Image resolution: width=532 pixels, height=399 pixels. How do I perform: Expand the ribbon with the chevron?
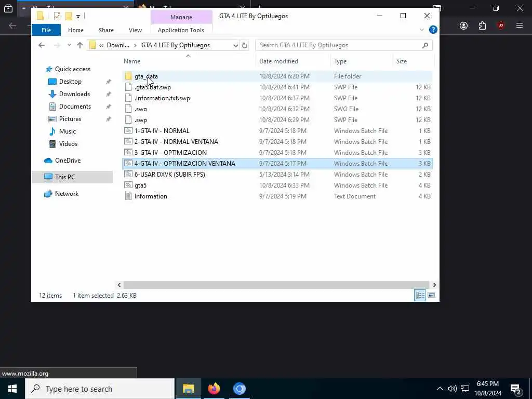coord(422,30)
